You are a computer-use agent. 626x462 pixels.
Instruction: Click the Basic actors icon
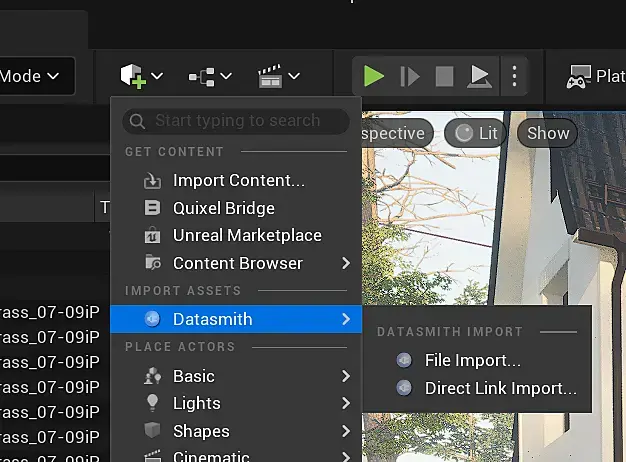click(x=153, y=376)
